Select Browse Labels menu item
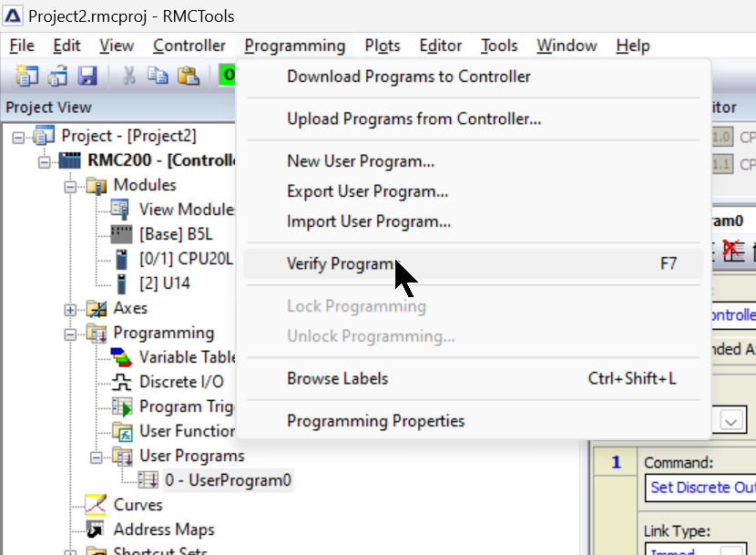 (474, 379)
